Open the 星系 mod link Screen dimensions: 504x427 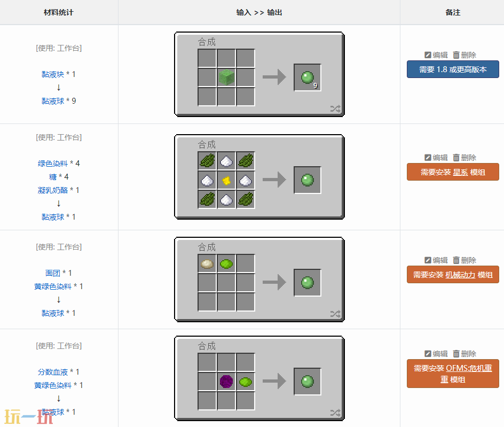pos(460,172)
